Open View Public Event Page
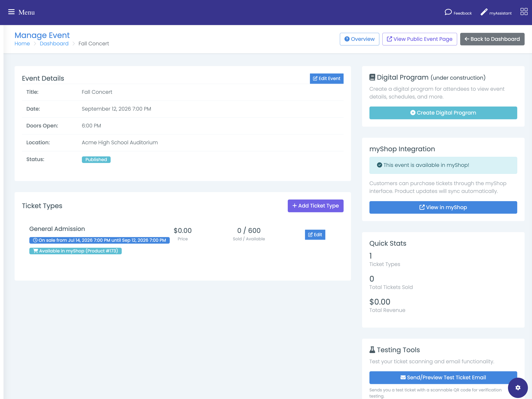 pos(420,39)
